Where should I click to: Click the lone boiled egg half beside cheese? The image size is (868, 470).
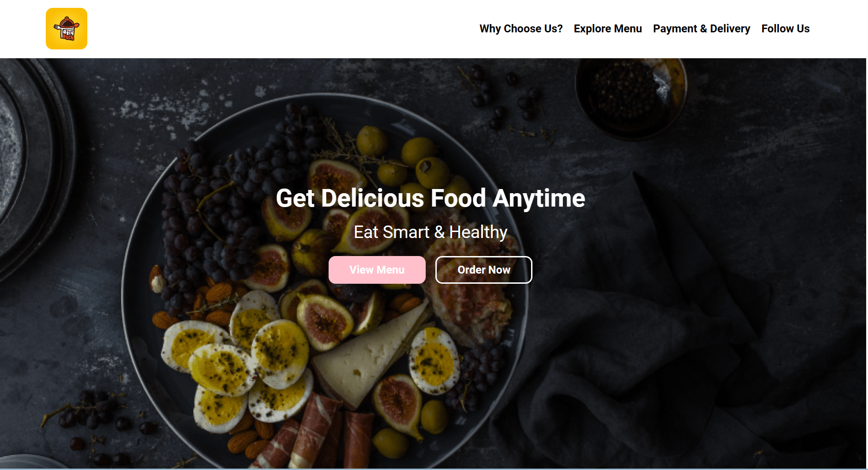434,360
